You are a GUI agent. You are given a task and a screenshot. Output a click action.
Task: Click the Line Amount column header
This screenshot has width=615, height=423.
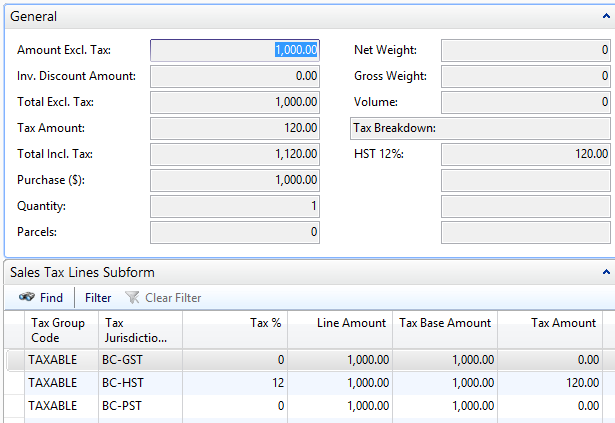click(340, 330)
